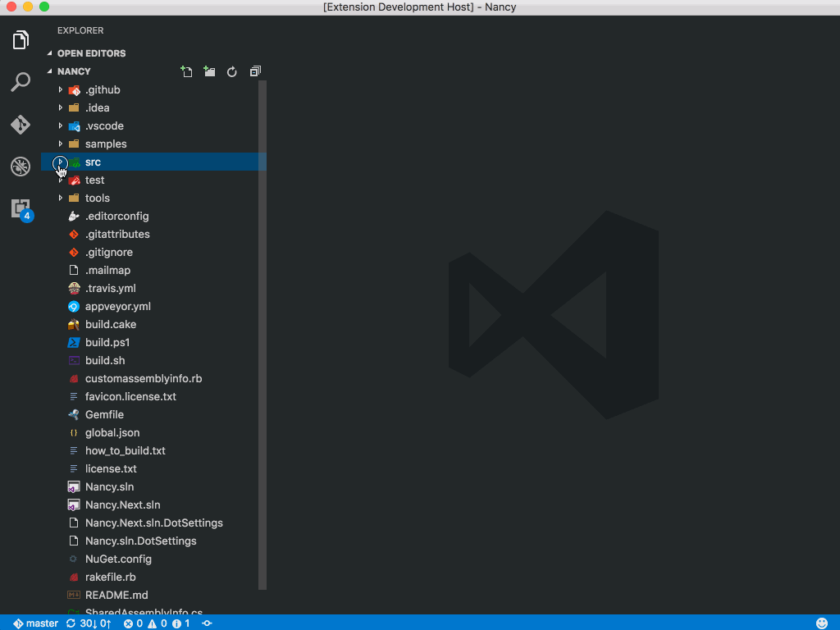Open the .mailmap file
Viewport: 840px width, 630px height.
(153, 270)
